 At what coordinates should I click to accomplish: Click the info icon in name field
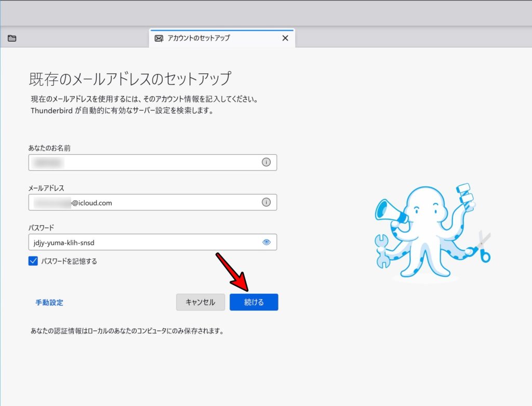coord(267,162)
